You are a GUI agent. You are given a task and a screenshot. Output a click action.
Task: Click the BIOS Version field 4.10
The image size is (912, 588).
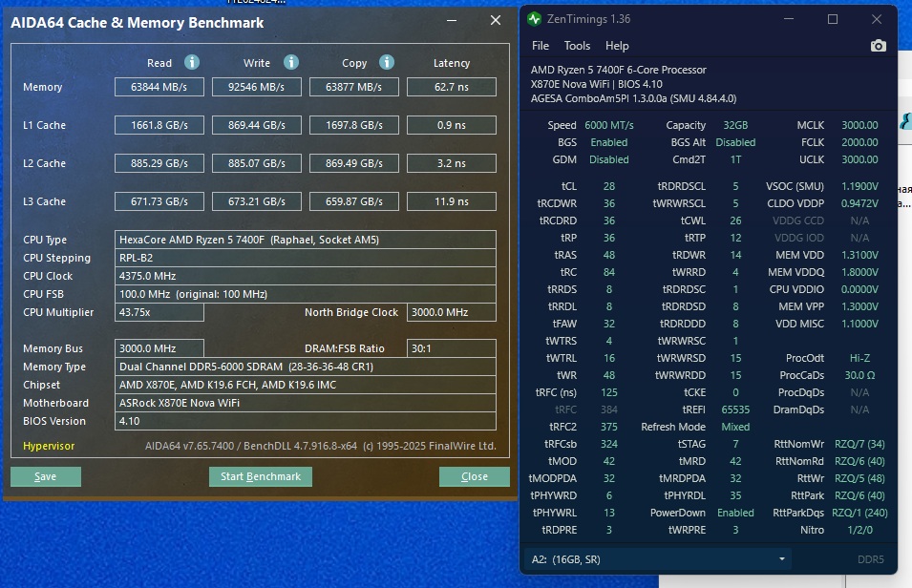tap(306, 421)
